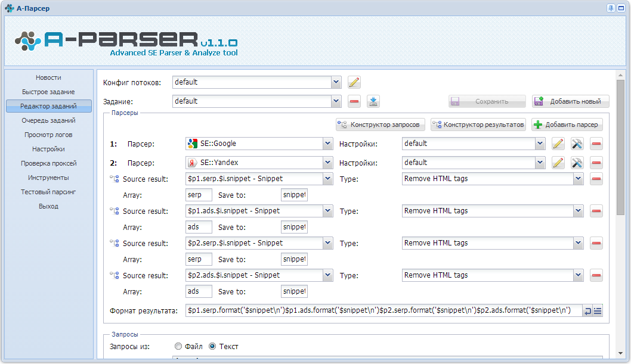Open Type dropdown for $p2.serp snippet
Screen dimensions: 631x364
tap(579, 243)
